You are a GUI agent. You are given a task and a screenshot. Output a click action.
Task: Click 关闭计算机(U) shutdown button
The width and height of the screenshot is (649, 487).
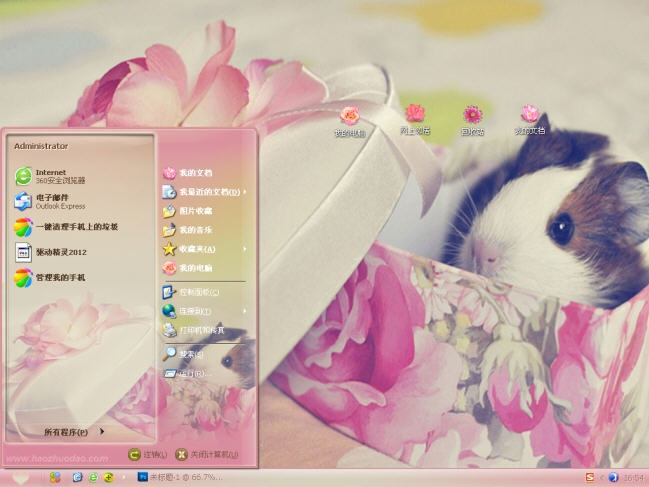[x=208, y=454]
